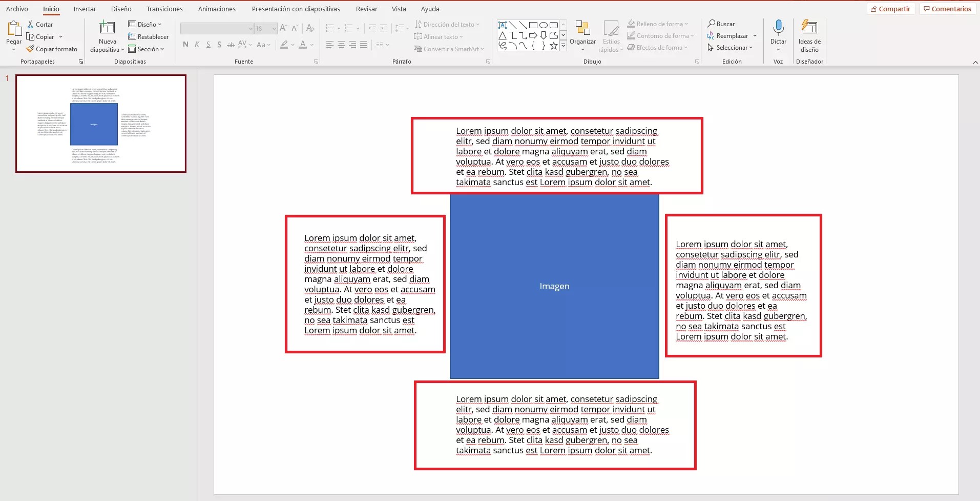
Task: Decrease list indent level
Action: 372,28
